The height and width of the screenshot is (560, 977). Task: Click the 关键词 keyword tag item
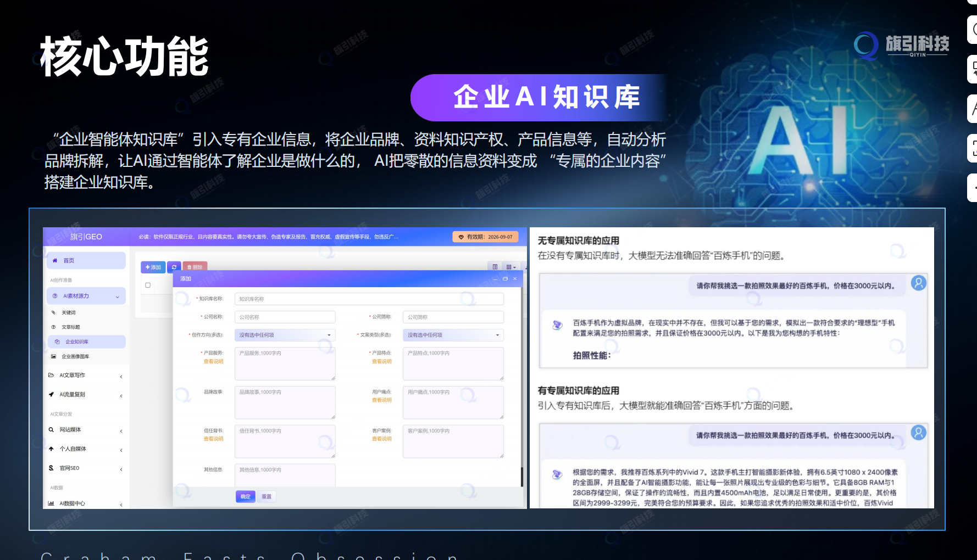click(68, 312)
